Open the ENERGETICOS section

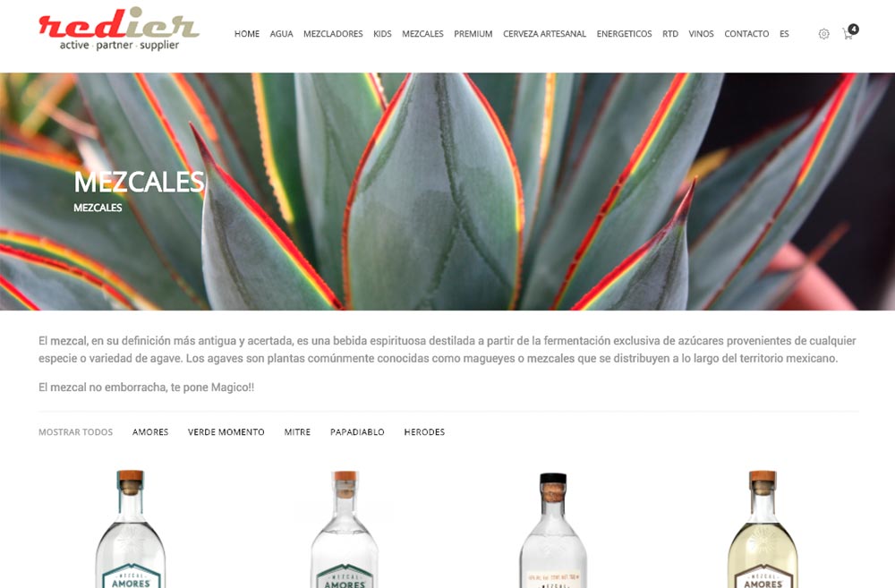(624, 34)
